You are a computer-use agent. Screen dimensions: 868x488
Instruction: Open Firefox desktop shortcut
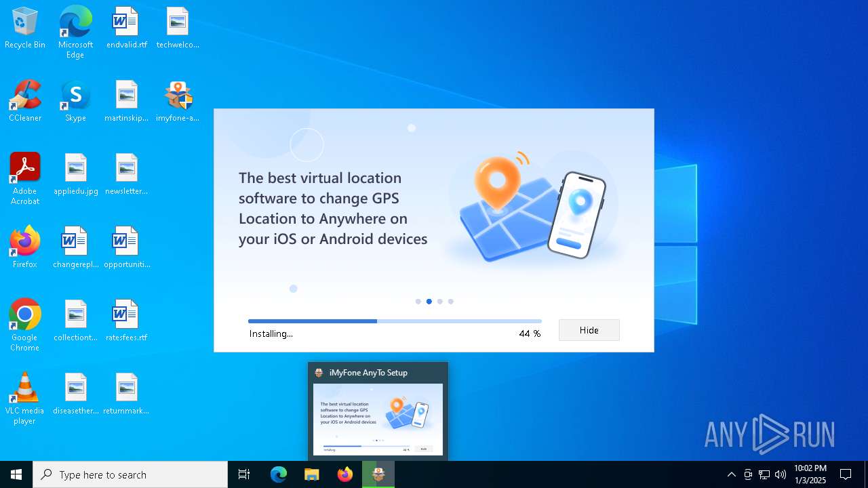pos(25,248)
